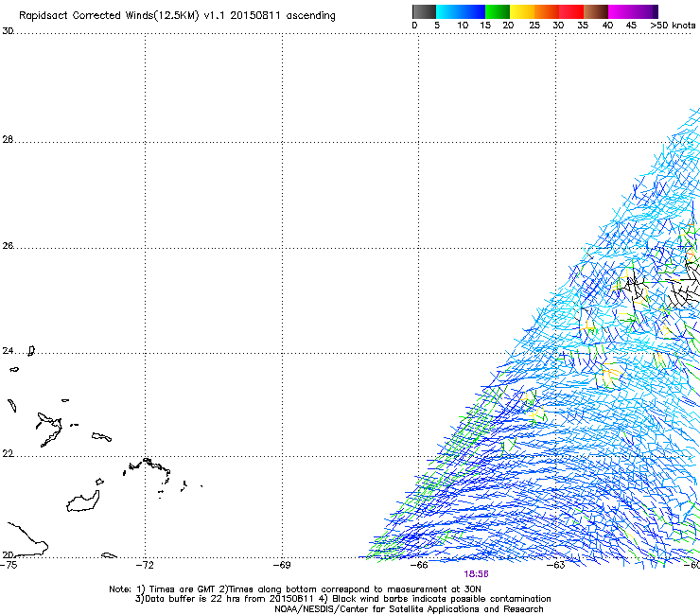Select the "20150811 ascending" date in title

pyautogui.click(x=283, y=16)
